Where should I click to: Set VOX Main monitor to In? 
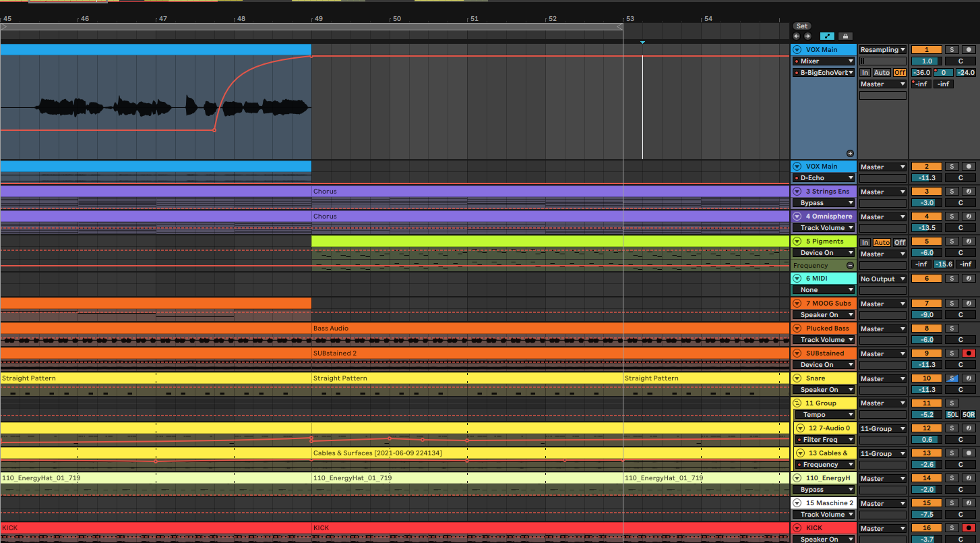pos(865,73)
